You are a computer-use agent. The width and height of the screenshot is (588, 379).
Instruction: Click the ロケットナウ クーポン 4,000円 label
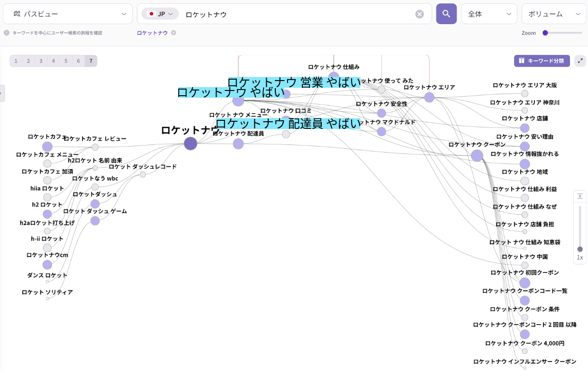coord(525,343)
